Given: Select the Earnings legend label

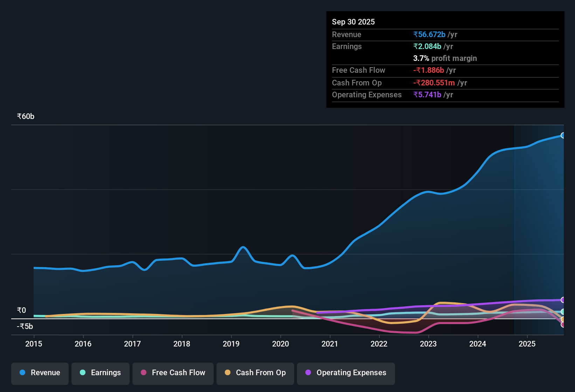Looking at the screenshot, I should (106, 373).
